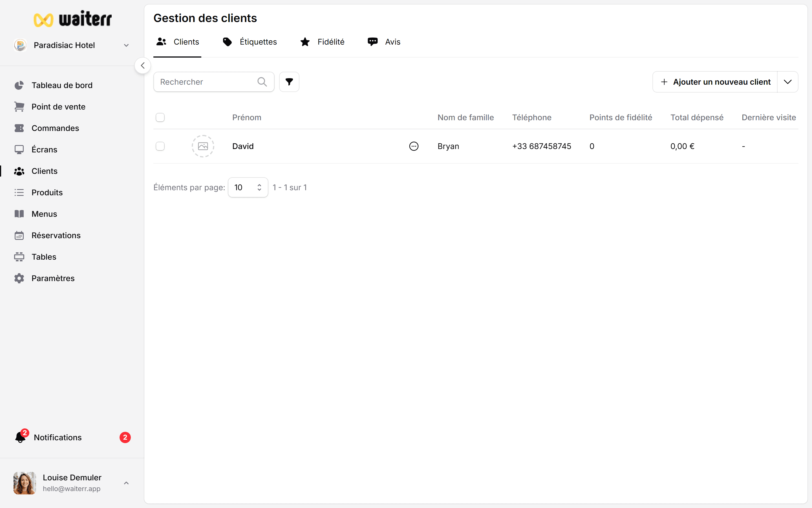Open Point de vente
Screen dimensions: 812x508
point(58,107)
